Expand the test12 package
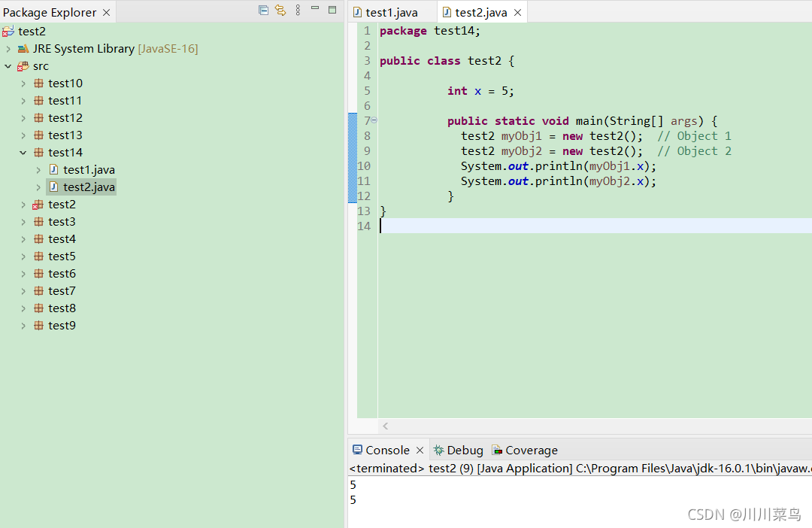 pos(23,118)
